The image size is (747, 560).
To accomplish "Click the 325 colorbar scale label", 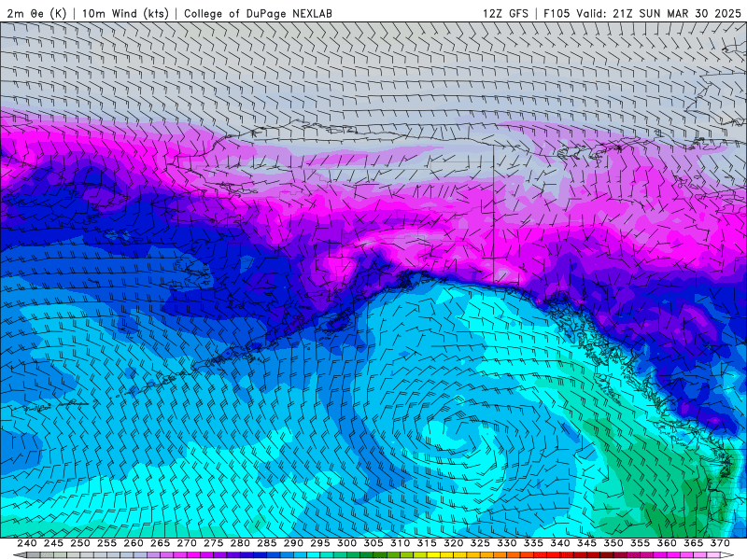I will (x=480, y=543).
